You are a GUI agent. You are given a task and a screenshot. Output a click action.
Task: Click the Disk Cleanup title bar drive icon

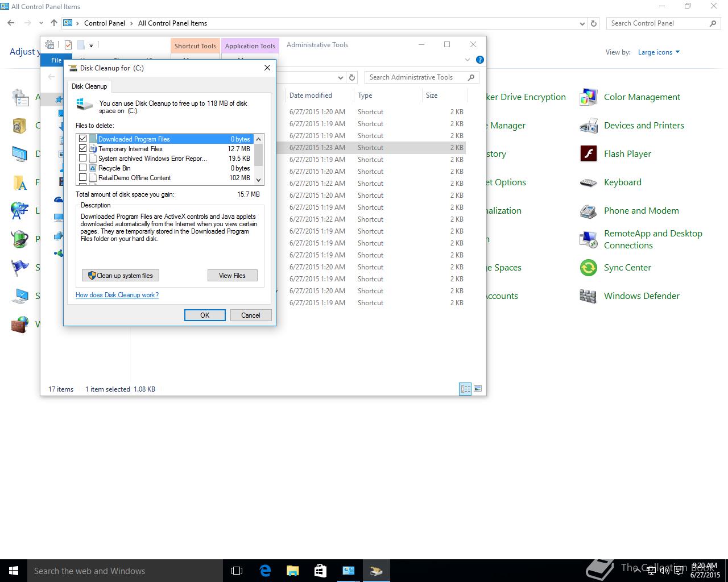click(x=73, y=68)
